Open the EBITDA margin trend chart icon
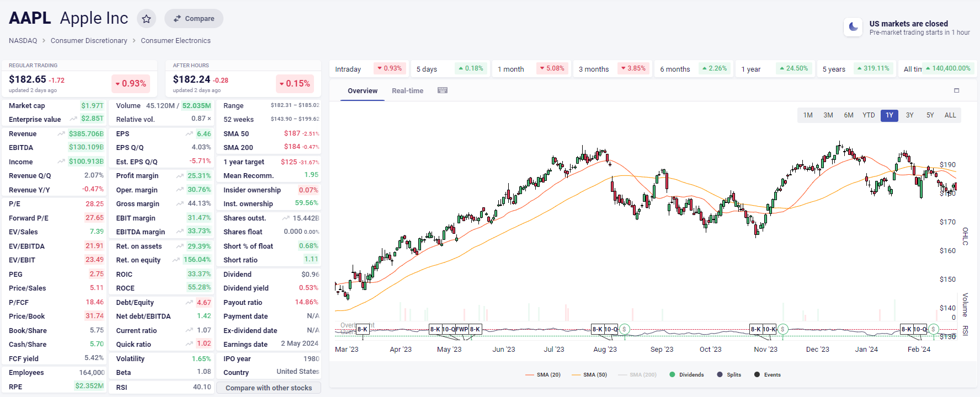 (180, 232)
